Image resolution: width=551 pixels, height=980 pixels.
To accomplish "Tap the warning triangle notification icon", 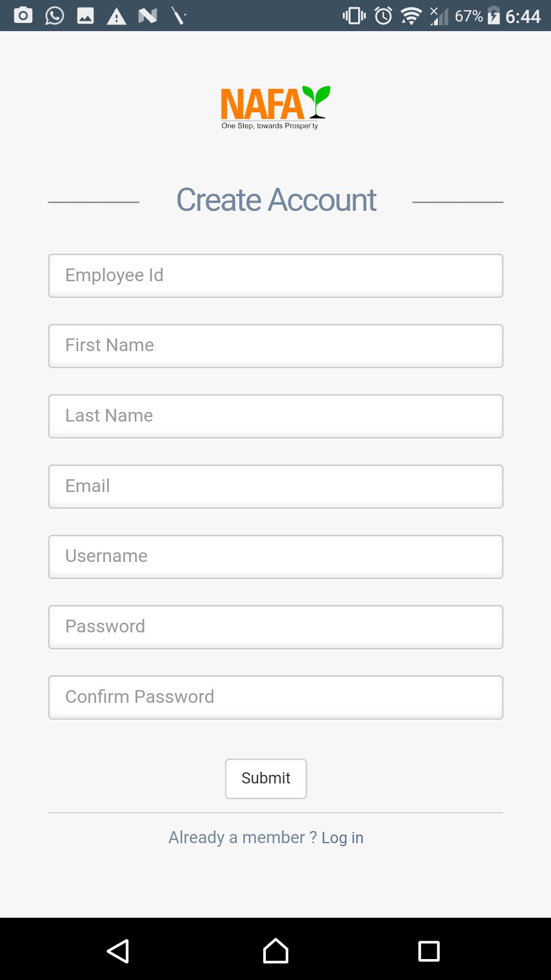I will click(x=116, y=17).
